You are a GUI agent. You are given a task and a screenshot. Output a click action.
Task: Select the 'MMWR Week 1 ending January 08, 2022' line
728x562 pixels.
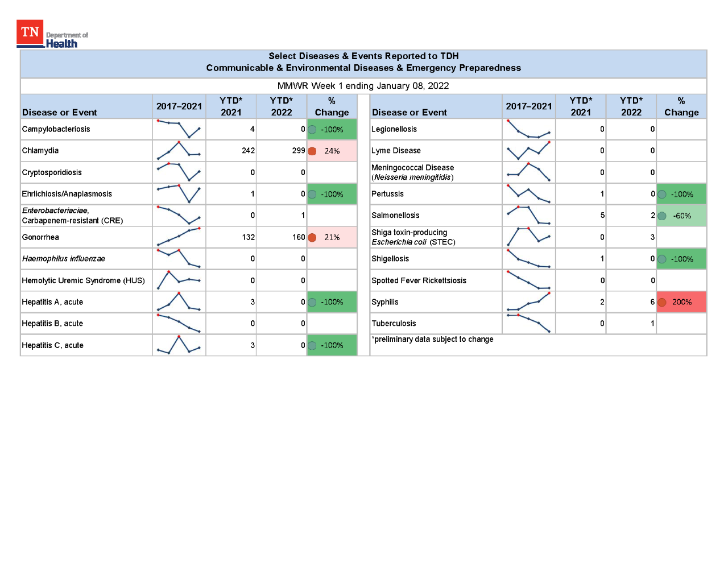pos(363,86)
